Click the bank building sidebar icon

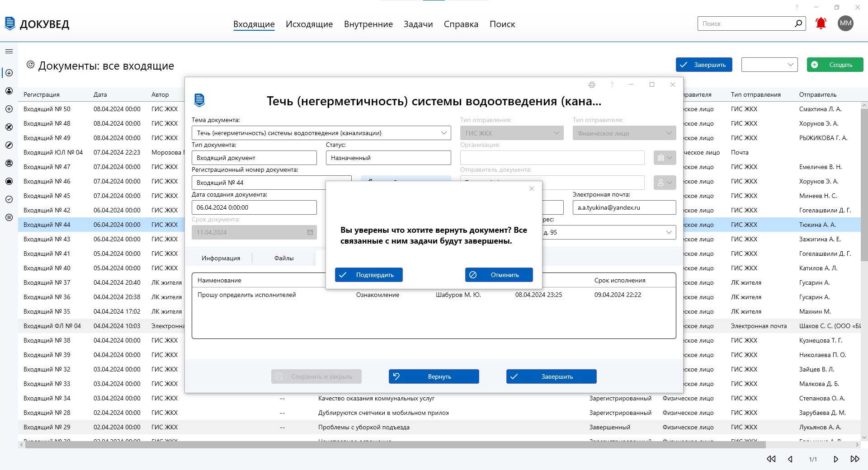pos(9,163)
